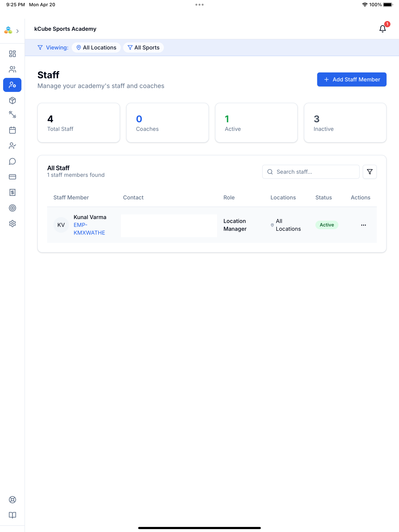Image resolution: width=399 pixels, height=532 pixels.
Task: Click the Actions column header
Action: [x=360, y=197]
